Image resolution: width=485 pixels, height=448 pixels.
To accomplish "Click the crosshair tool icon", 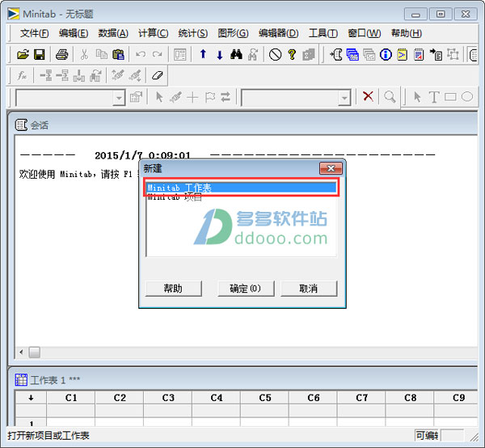I will click(192, 97).
